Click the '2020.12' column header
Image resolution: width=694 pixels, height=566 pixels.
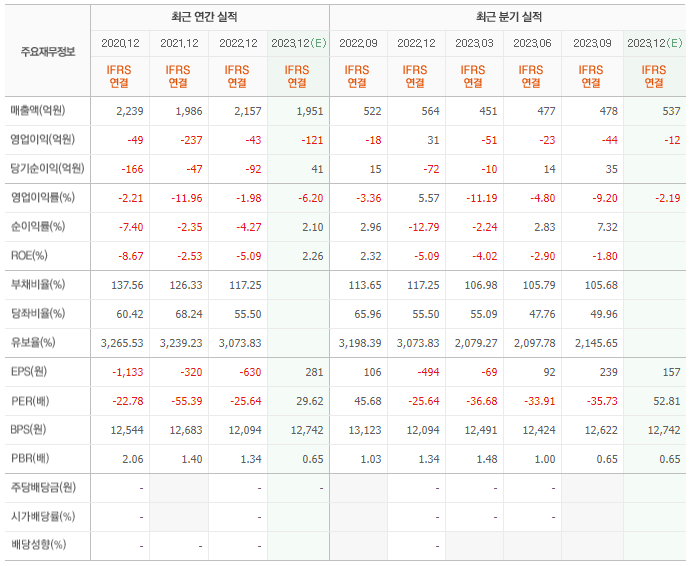(120, 43)
